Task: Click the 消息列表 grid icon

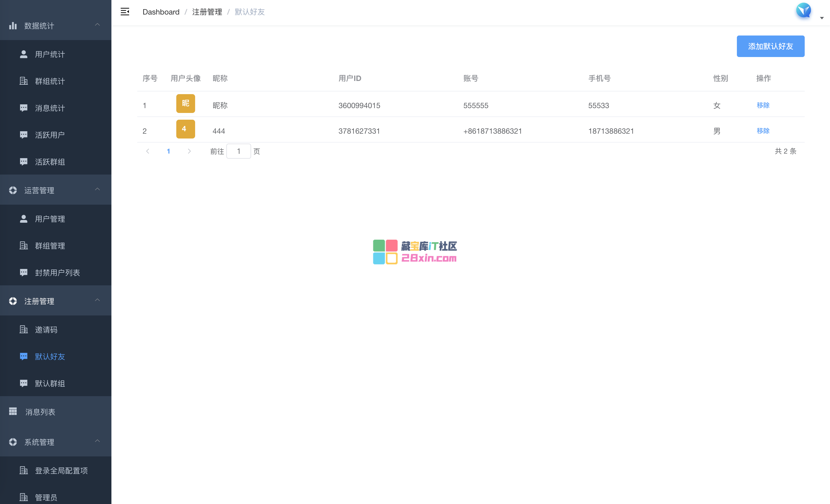Action: coord(13,411)
